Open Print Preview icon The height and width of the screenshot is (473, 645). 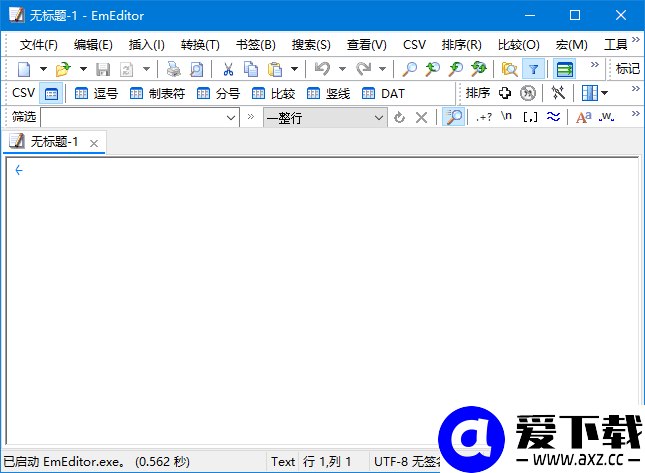click(197, 69)
